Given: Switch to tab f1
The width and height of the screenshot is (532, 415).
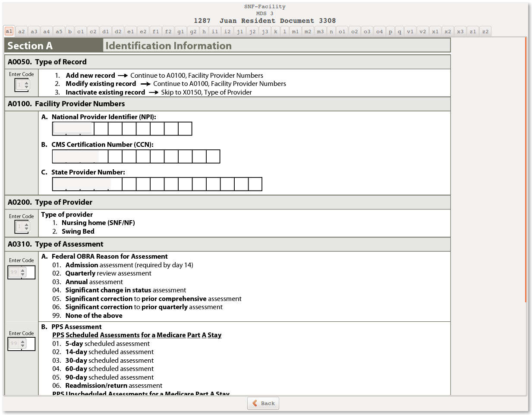Looking at the screenshot, I should click(x=156, y=32).
